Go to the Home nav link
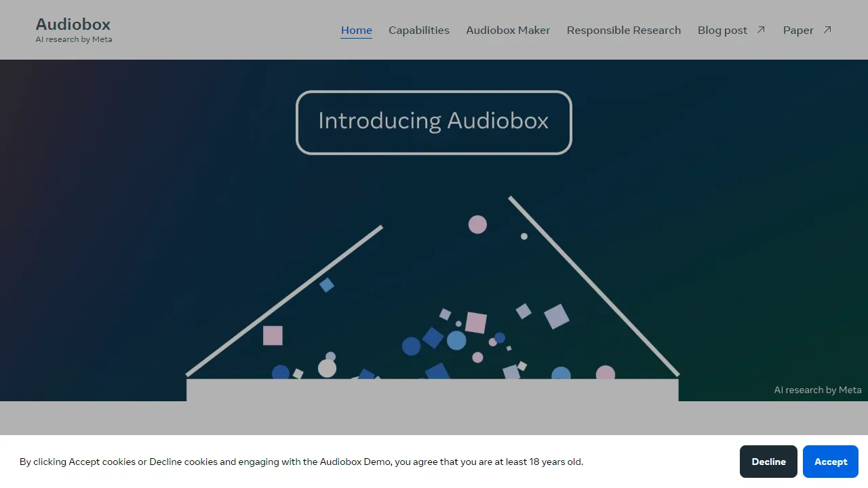 point(357,30)
